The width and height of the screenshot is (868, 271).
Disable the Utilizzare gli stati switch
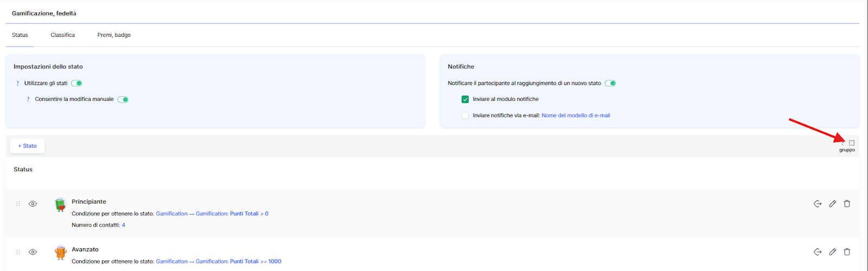[x=77, y=83]
